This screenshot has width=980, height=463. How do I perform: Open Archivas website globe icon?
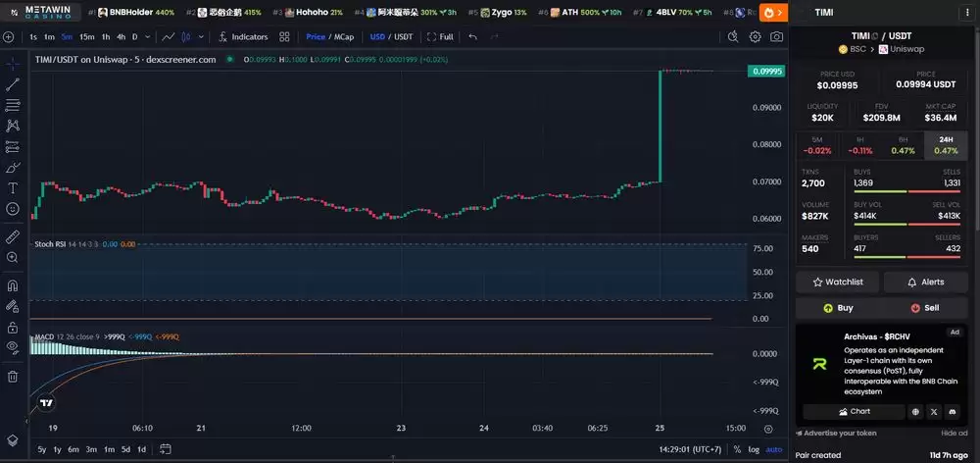pyautogui.click(x=915, y=412)
